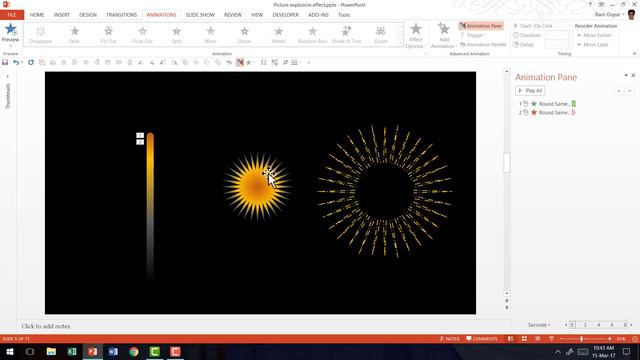The height and width of the screenshot is (360, 640).
Task: Select the Zoom animation effect
Action: tap(380, 34)
